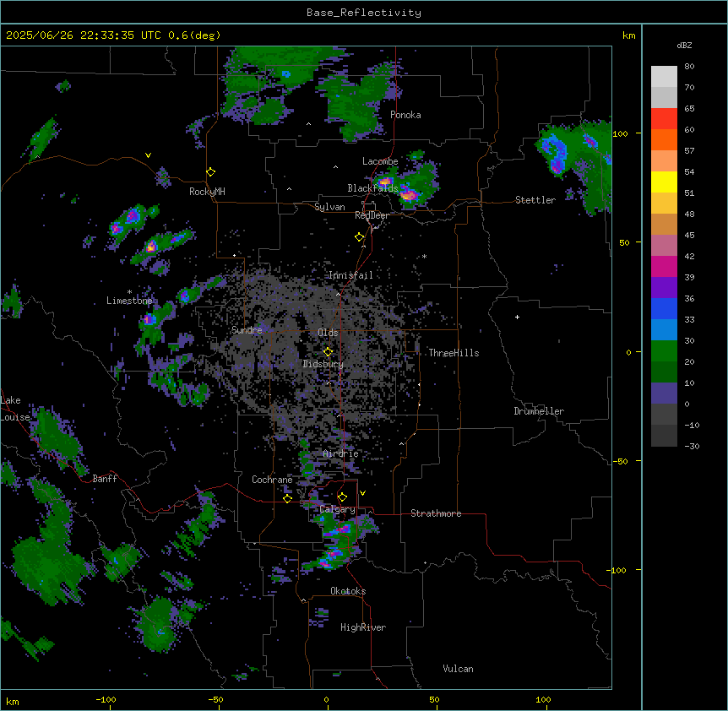Click the HighRiver label
This screenshot has height=711, width=728.
coord(363,627)
